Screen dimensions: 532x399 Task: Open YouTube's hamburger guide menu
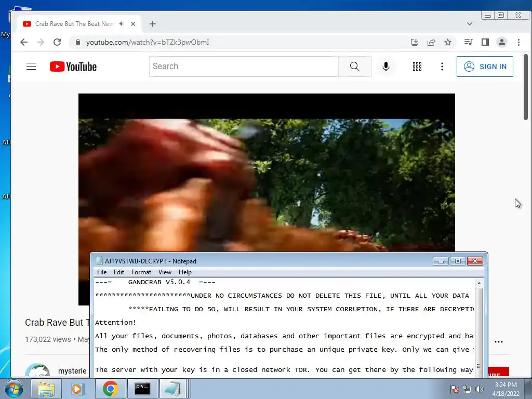click(x=31, y=66)
